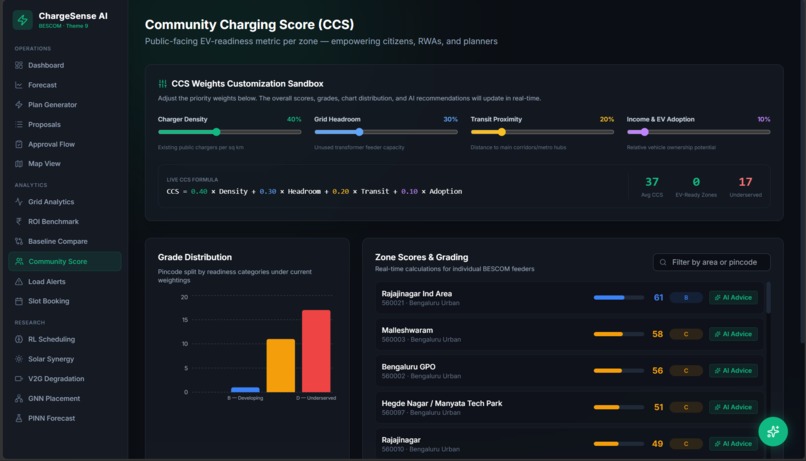Viewport: 806px width, 461px height.
Task: Click the Income & EV Adoption slider handle
Action: click(644, 132)
